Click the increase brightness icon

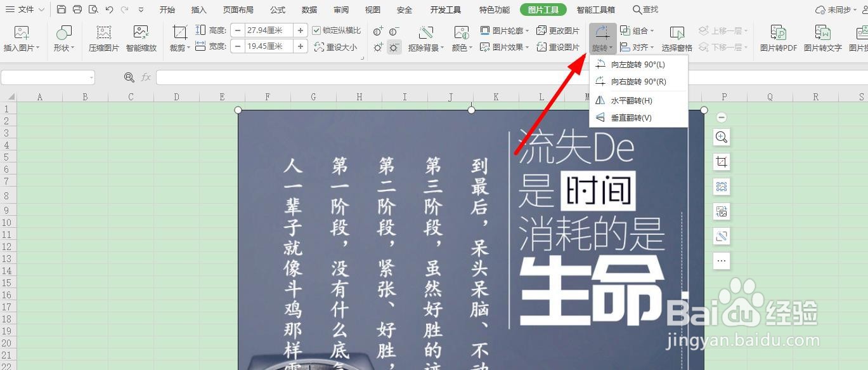click(x=379, y=47)
